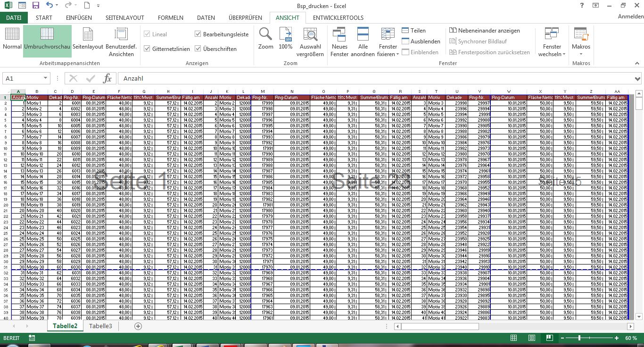Uncheck the Bearbeitungsleiste checkbox
This screenshot has width=644, height=347.
pos(198,34)
